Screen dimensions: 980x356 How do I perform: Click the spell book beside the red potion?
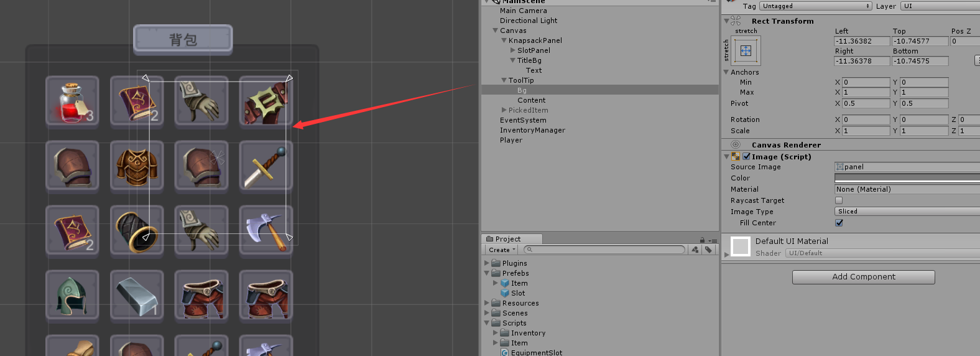point(137,101)
